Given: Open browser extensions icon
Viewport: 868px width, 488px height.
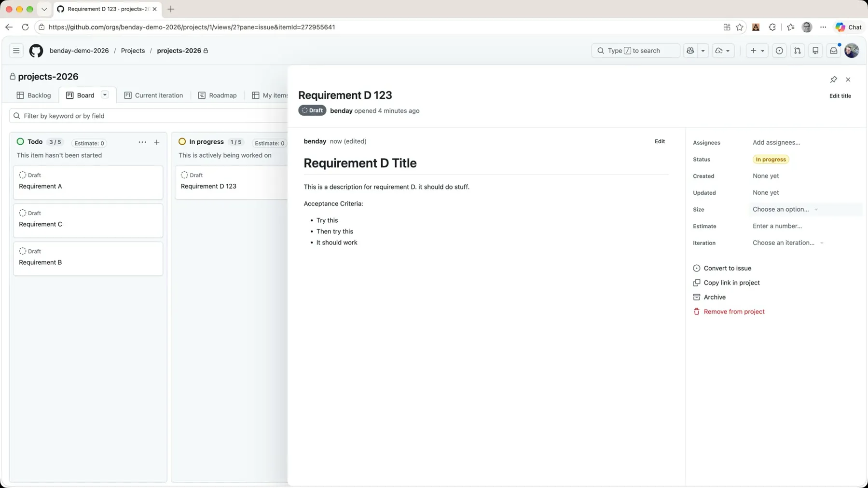Looking at the screenshot, I should pyautogui.click(x=772, y=27).
